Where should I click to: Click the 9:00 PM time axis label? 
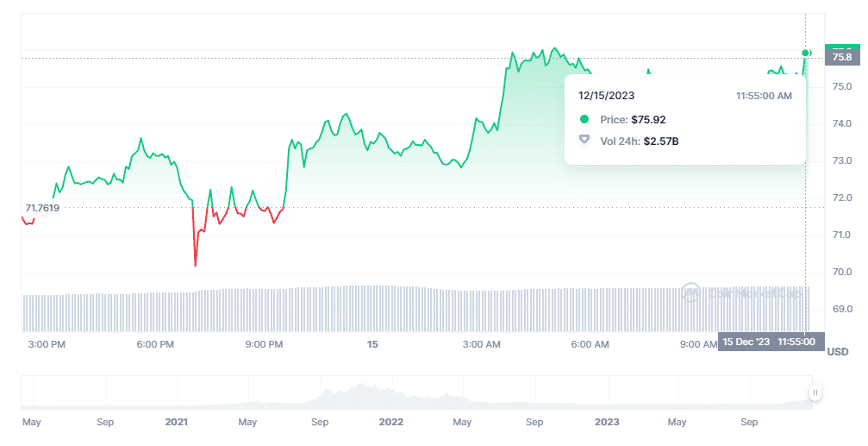264,344
